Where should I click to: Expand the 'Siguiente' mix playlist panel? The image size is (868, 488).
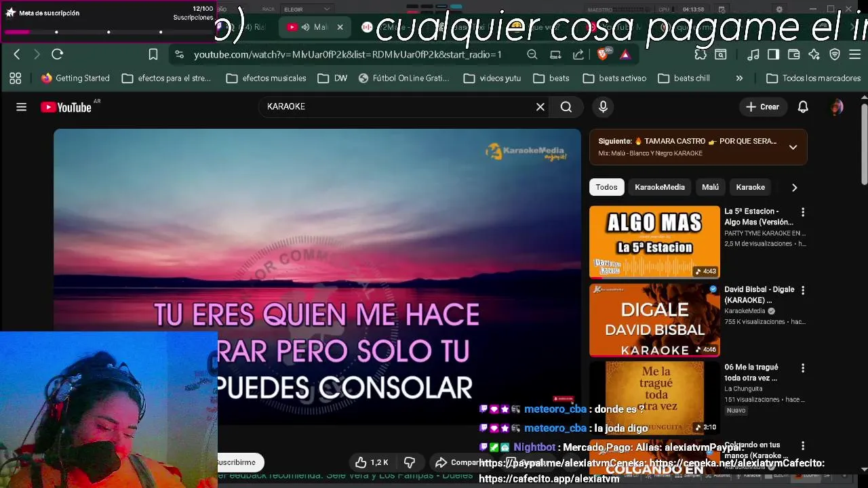click(x=793, y=147)
